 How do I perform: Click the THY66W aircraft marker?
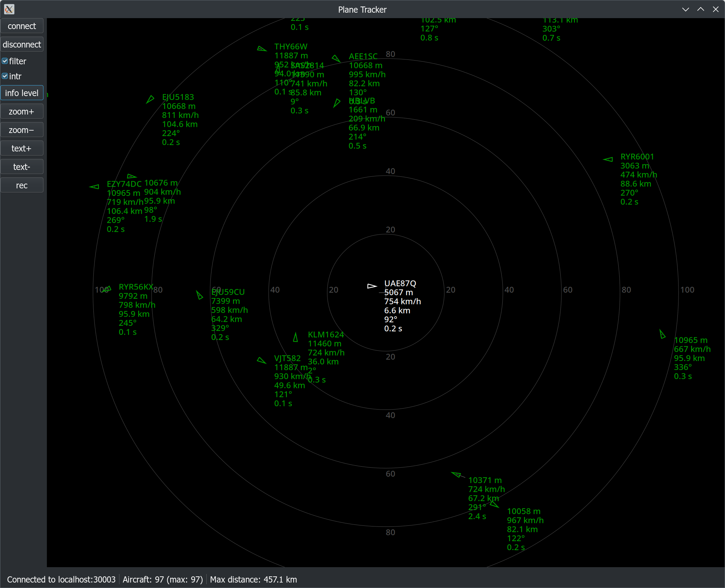click(x=262, y=49)
